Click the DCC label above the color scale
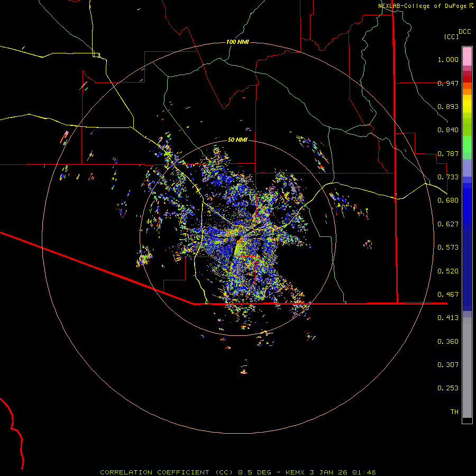This screenshot has width=476, height=476. point(465,32)
